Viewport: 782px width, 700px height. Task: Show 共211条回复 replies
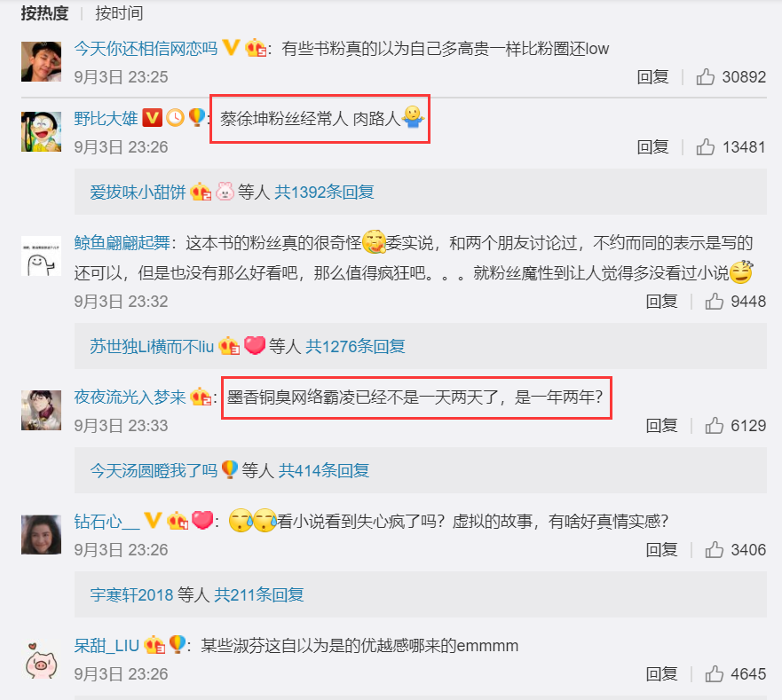[259, 594]
